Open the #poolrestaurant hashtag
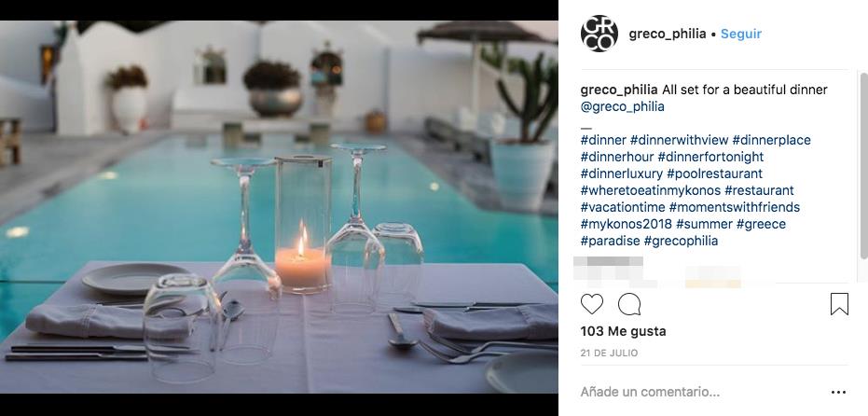 tap(715, 173)
